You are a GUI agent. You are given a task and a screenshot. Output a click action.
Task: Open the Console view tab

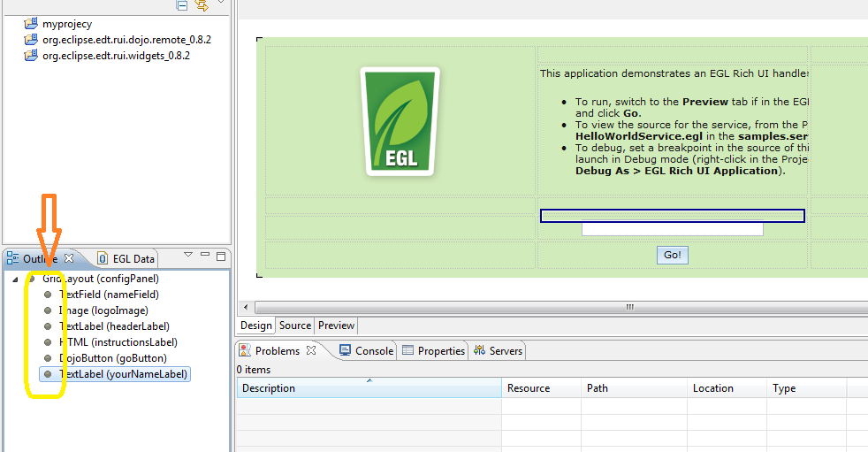pos(367,350)
